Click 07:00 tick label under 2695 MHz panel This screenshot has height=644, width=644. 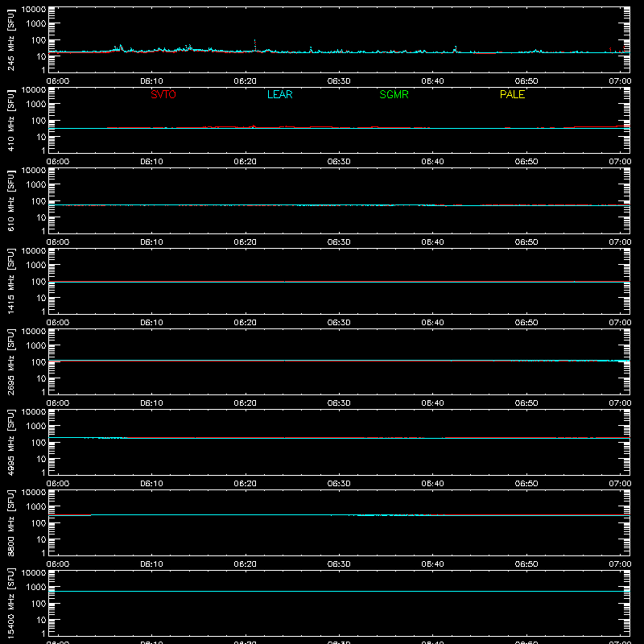(x=620, y=403)
